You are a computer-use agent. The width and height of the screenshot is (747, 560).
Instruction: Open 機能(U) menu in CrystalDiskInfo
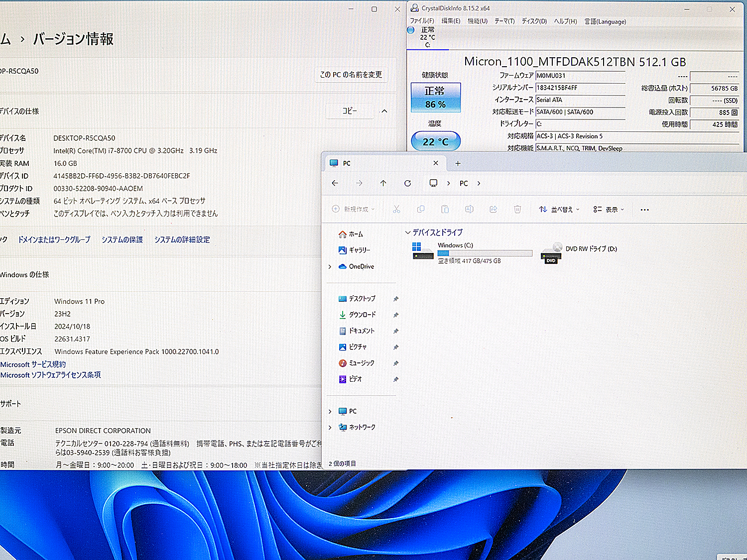coord(478,21)
